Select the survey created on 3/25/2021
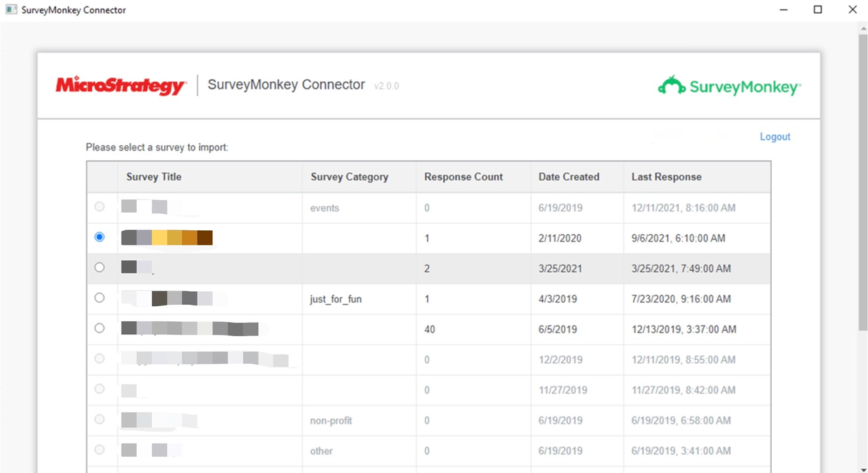Screen dimensions: 868x473 click(99, 268)
